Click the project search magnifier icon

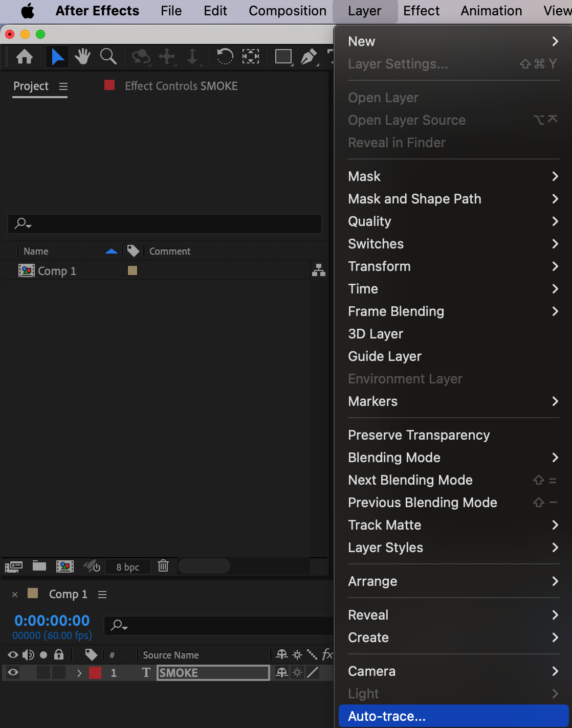tap(23, 223)
